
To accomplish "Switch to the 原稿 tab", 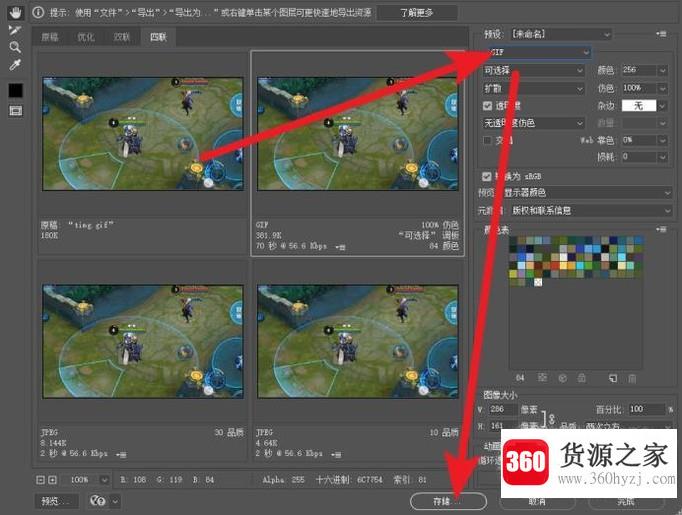I will (50, 37).
